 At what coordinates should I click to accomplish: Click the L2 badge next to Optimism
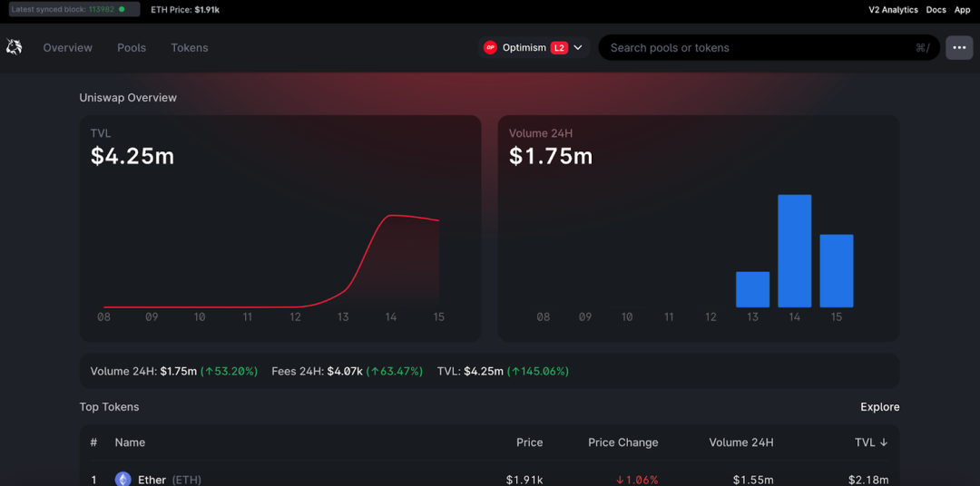point(559,47)
